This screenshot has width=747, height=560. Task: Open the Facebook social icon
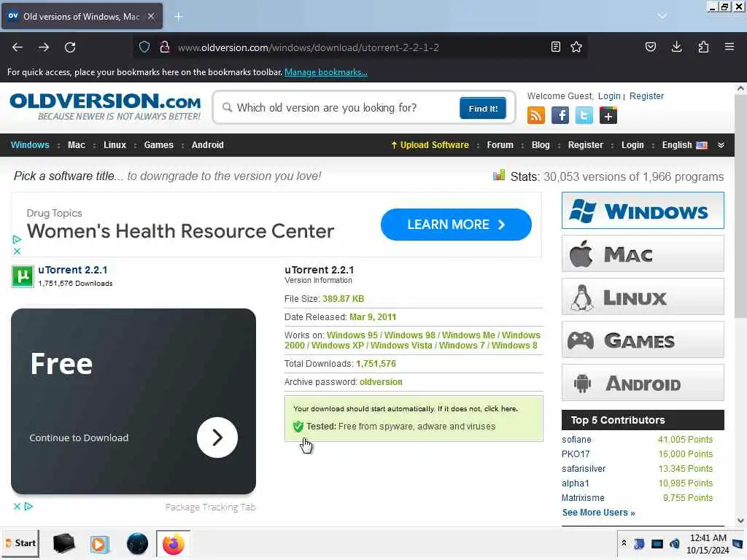pos(560,115)
